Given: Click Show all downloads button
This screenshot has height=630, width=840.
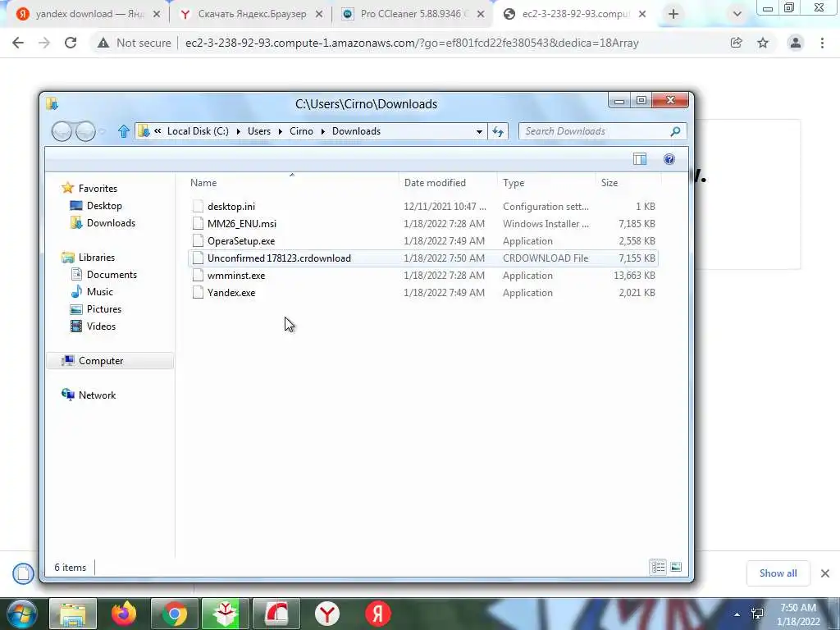Looking at the screenshot, I should [778, 573].
